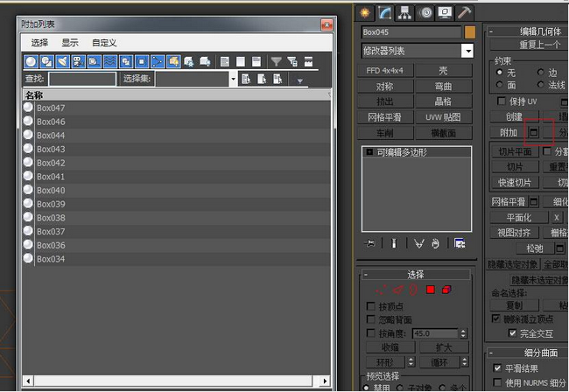Uncheck the 平滑结果 checkbox
569x392 pixels.
pos(497,368)
